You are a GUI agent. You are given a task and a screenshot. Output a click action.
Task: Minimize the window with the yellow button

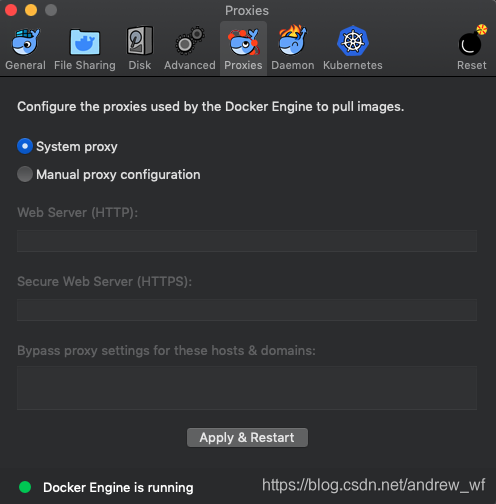click(31, 10)
